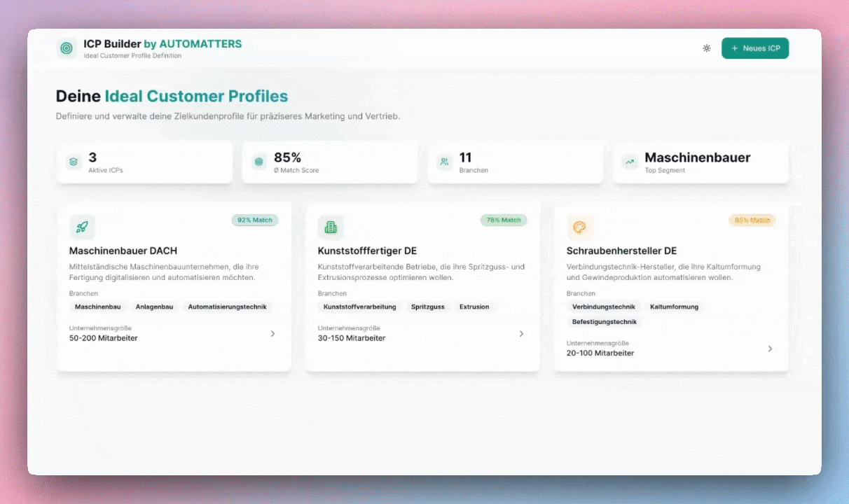This screenshot has height=504, width=849.
Task: Click the layers icon beside Aktive ICPs
Action: click(x=74, y=162)
